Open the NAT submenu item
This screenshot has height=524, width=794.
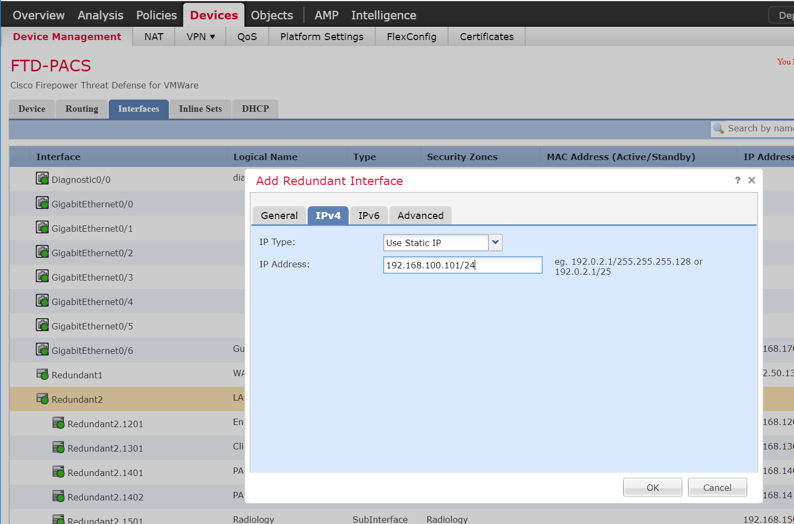point(153,36)
